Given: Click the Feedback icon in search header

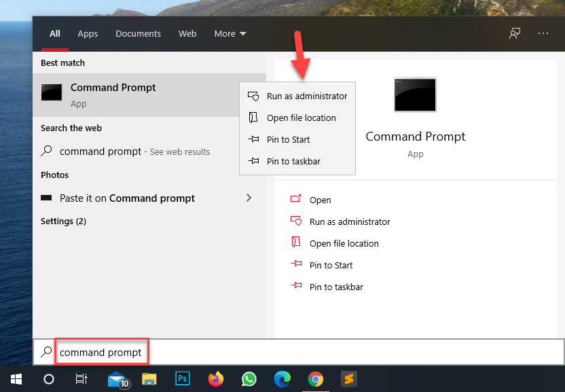Looking at the screenshot, I should coord(515,33).
